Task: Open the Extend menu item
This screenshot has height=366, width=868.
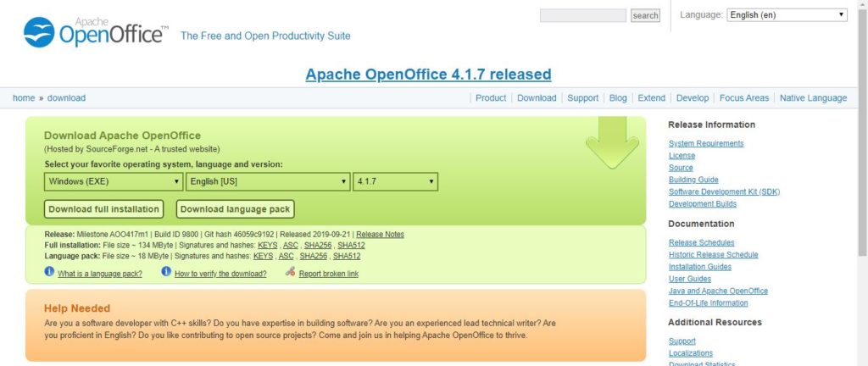Action: [651, 98]
